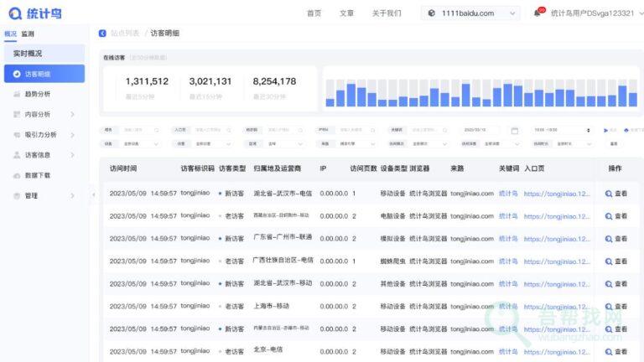Expand the 内容分析 sidebar menu
The image size is (644, 362).
[x=73, y=114]
